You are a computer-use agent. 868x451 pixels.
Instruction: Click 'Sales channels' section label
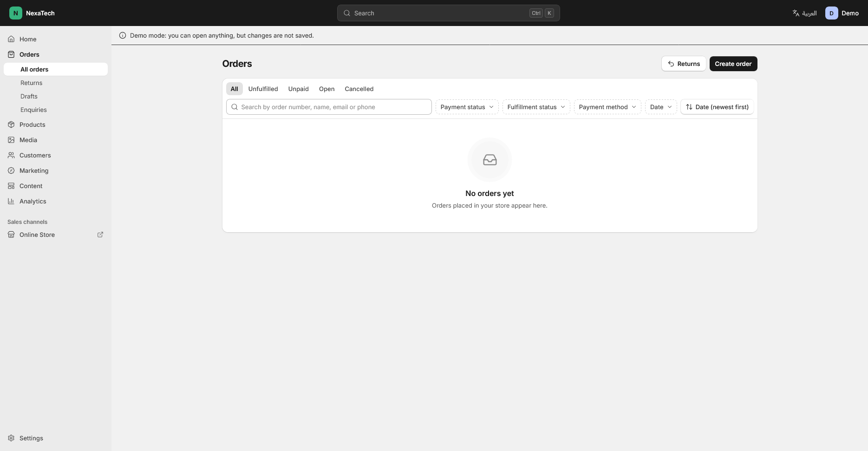27,222
